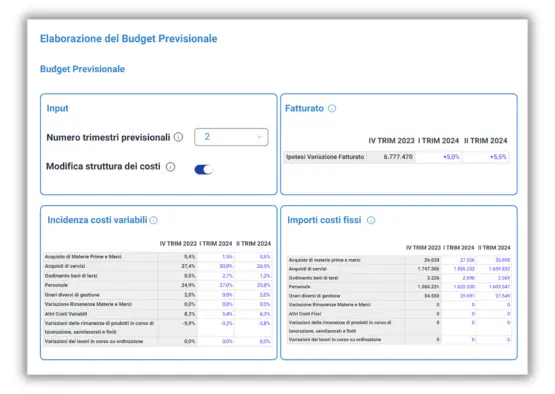Show info tooltip for Fatturato panel
555x394 pixels.
(332, 108)
